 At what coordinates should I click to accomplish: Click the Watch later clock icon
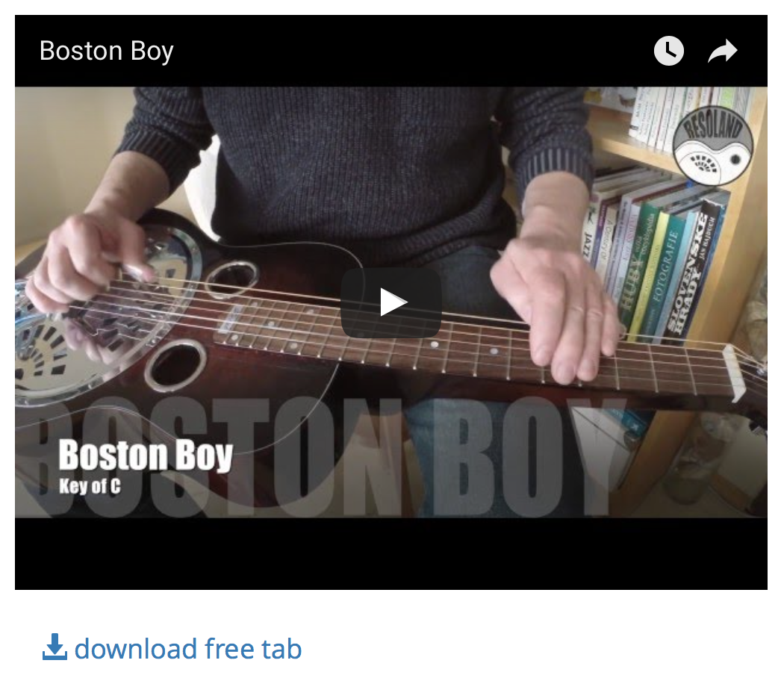[668, 51]
